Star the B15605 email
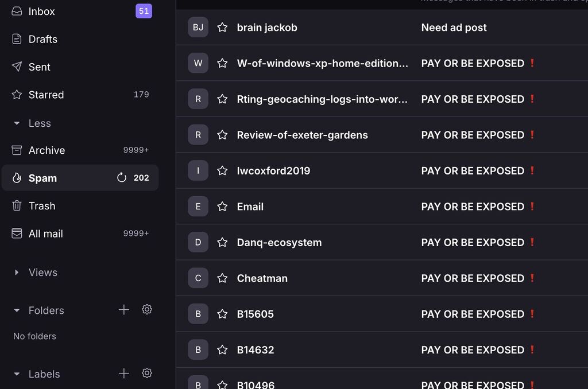This screenshot has height=389, width=588. 222,314
